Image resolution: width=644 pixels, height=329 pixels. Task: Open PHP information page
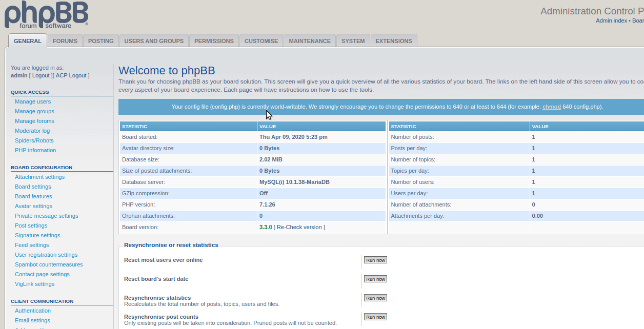coord(35,150)
